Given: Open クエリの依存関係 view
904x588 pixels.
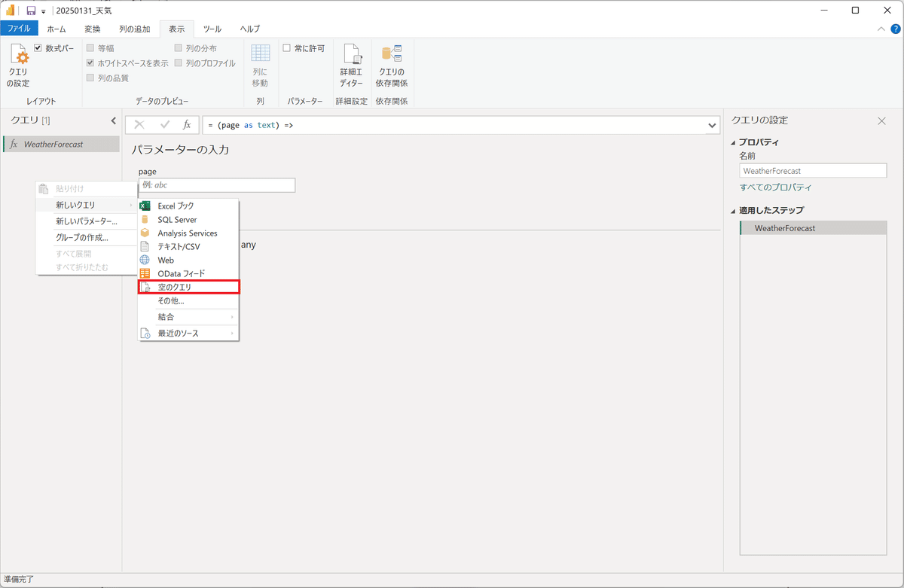Looking at the screenshot, I should coord(392,66).
